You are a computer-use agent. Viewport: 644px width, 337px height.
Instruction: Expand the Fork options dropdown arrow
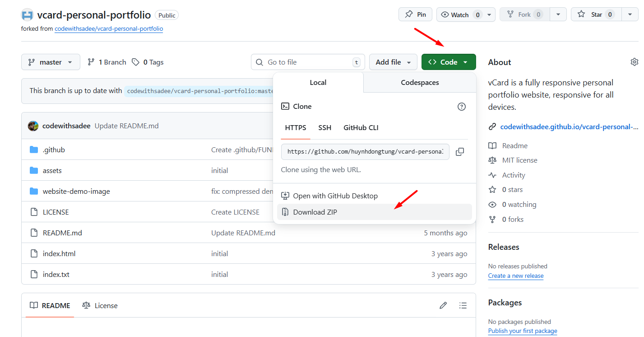[558, 14]
